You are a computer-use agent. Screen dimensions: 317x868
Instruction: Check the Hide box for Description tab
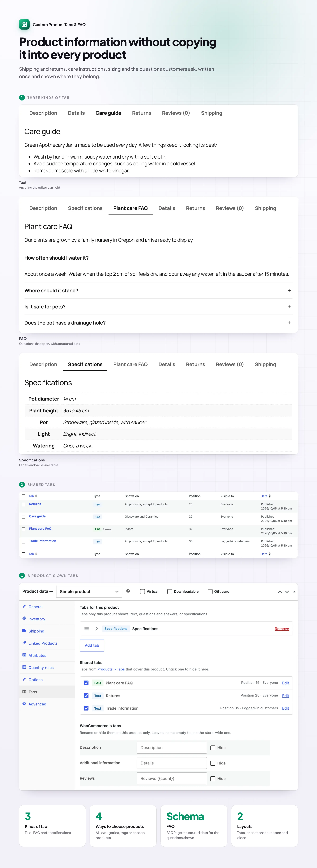click(213, 747)
